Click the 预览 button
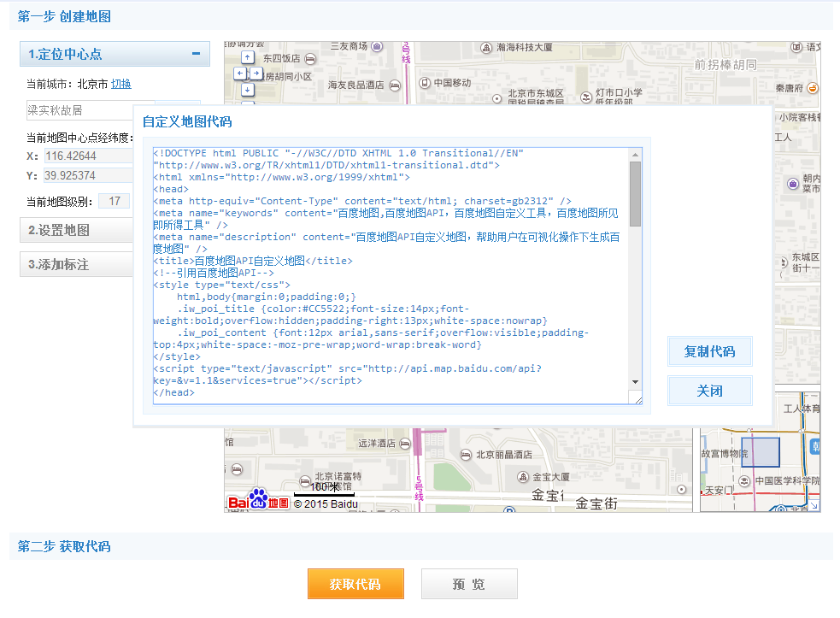 469,584
